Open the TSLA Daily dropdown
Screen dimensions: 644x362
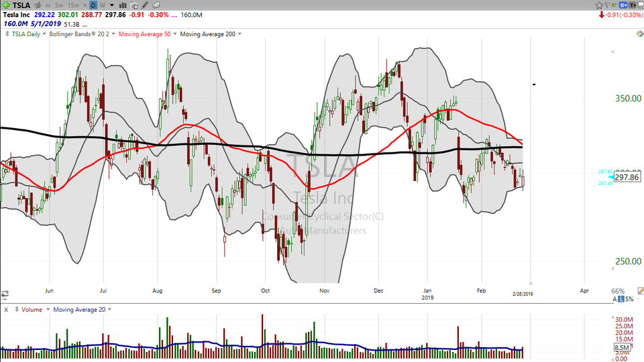pyautogui.click(x=44, y=34)
